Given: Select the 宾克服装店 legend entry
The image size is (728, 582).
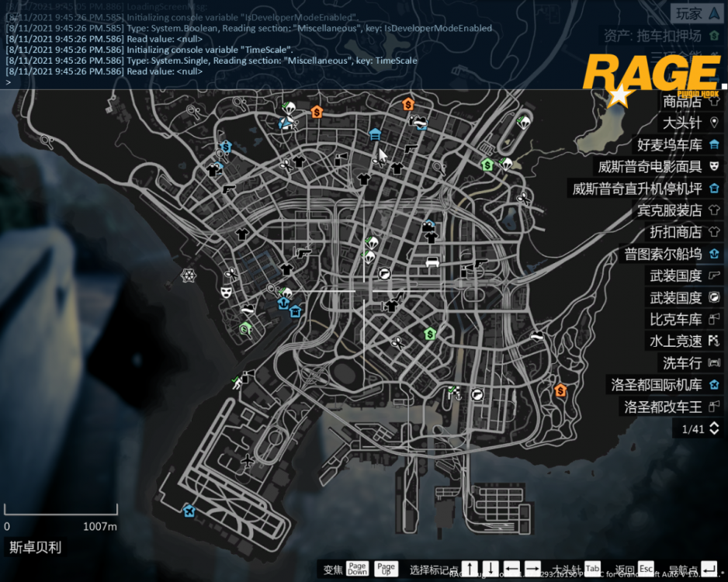Looking at the screenshot, I should 678,210.
